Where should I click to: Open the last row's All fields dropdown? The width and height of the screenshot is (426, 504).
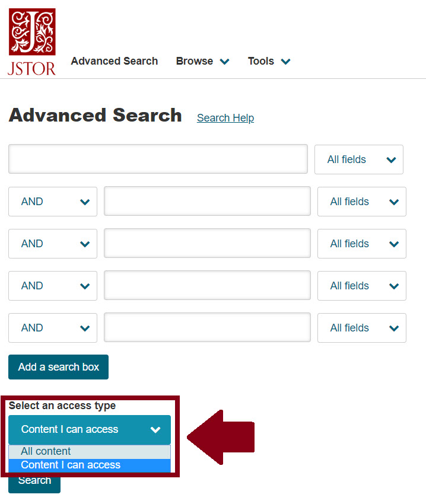click(x=362, y=328)
